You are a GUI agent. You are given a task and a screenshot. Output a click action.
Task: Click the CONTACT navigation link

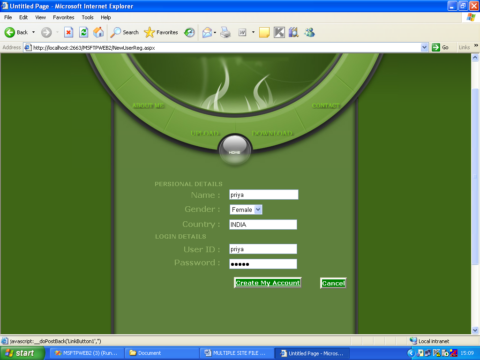click(x=326, y=106)
